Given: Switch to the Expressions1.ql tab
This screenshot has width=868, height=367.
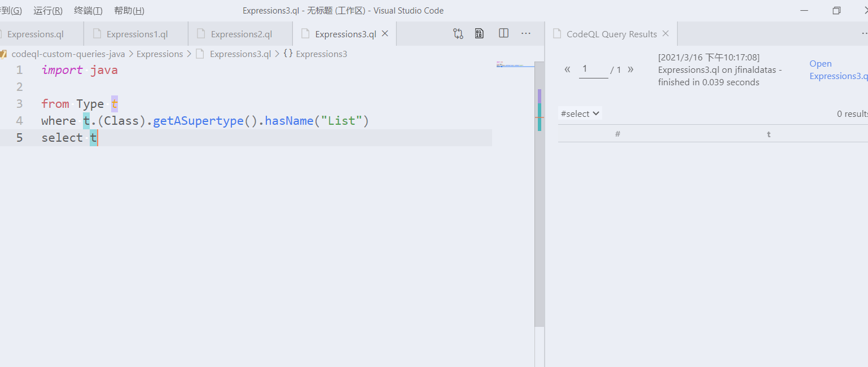Looking at the screenshot, I should click(136, 34).
